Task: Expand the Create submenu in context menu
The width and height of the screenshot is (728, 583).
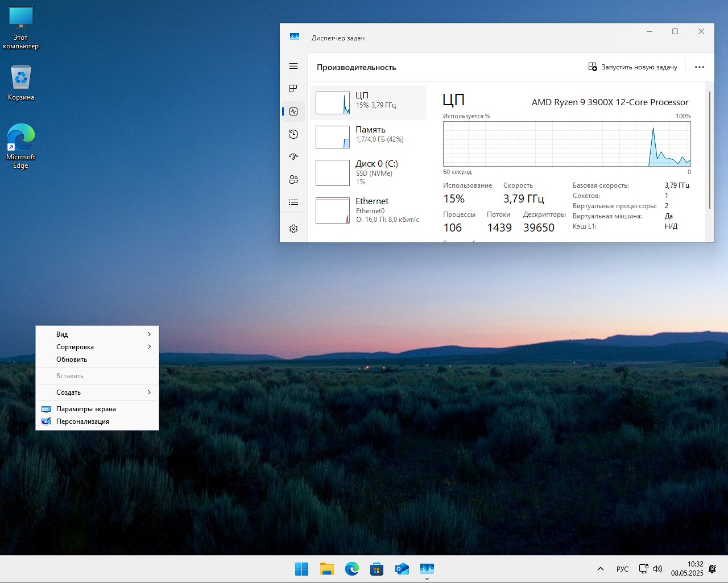Action: [x=97, y=392]
